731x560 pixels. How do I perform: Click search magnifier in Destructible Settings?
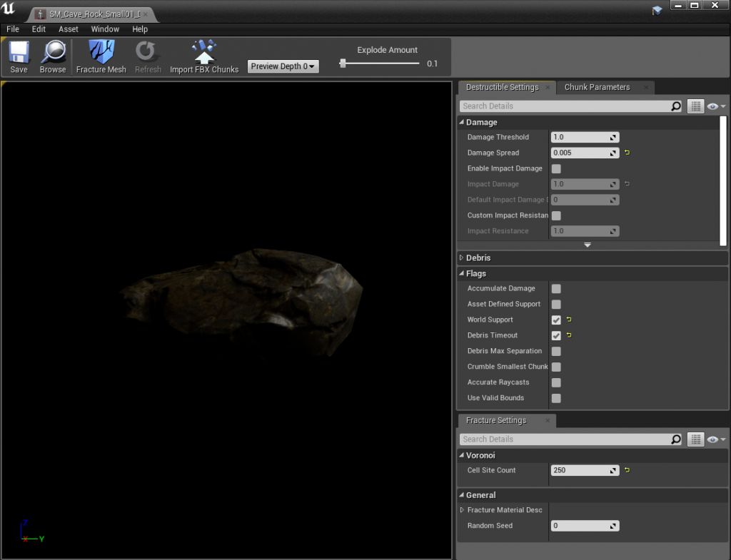tap(675, 106)
